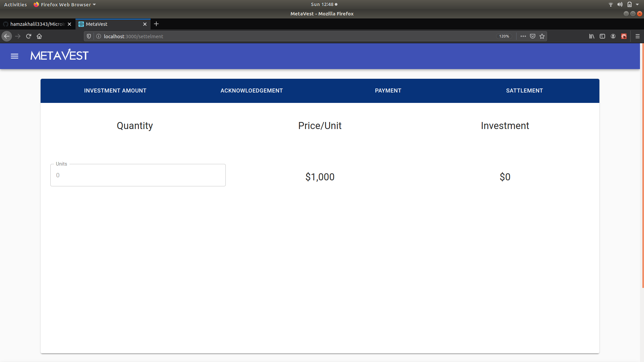Expand Firefox Web Browser app menu
This screenshot has height=362, width=644.
click(66, 4)
